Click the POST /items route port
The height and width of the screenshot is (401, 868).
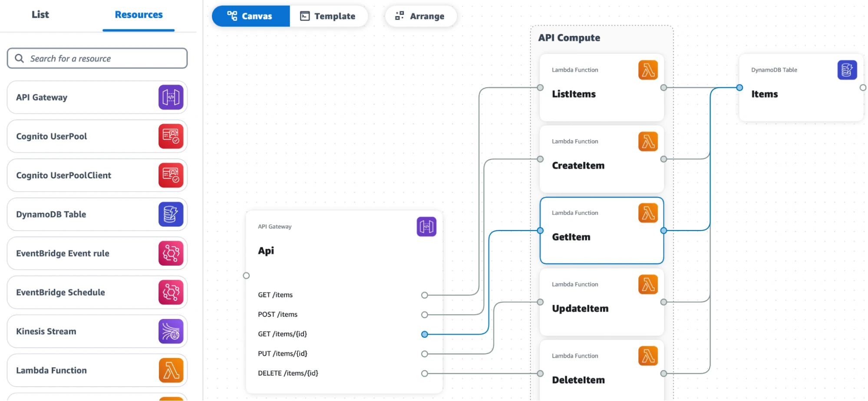(425, 315)
